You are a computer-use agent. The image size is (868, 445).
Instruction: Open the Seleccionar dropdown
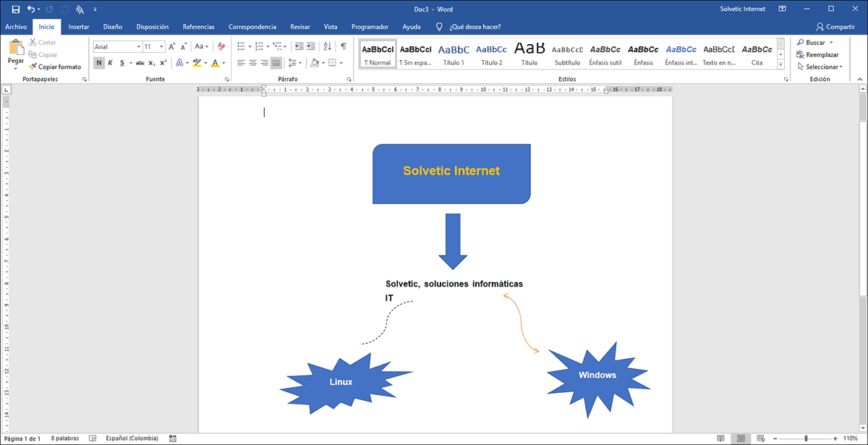tap(820, 67)
